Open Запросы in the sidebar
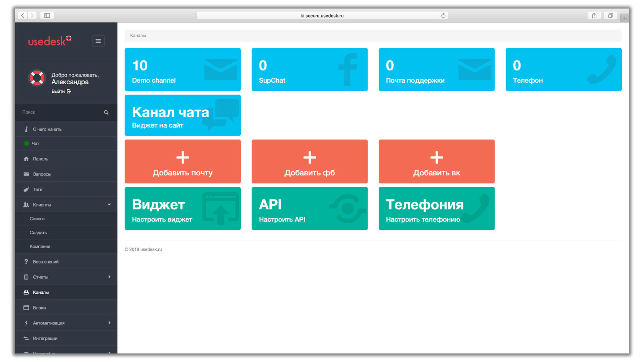Image resolution: width=644 pixels, height=362 pixels. tap(66, 174)
